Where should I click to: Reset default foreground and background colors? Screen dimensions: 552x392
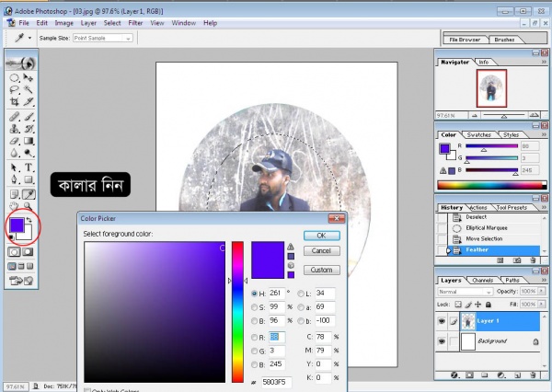pyautogui.click(x=11, y=237)
